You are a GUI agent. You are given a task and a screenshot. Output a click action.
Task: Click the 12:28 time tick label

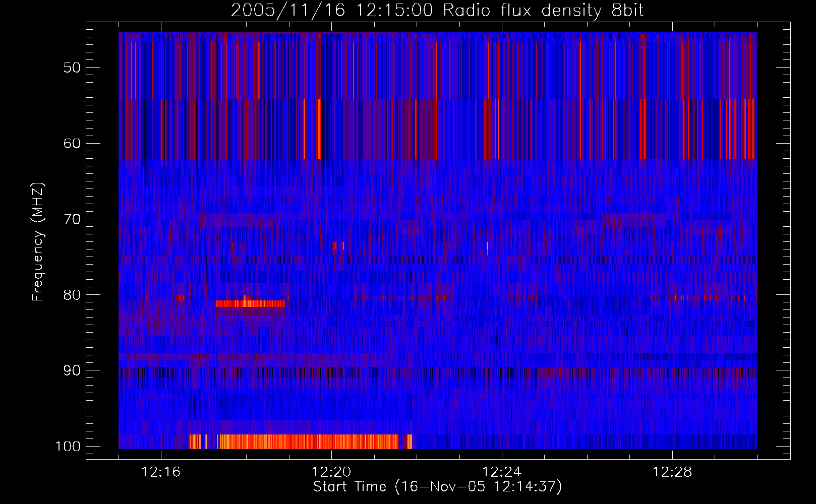672,472
